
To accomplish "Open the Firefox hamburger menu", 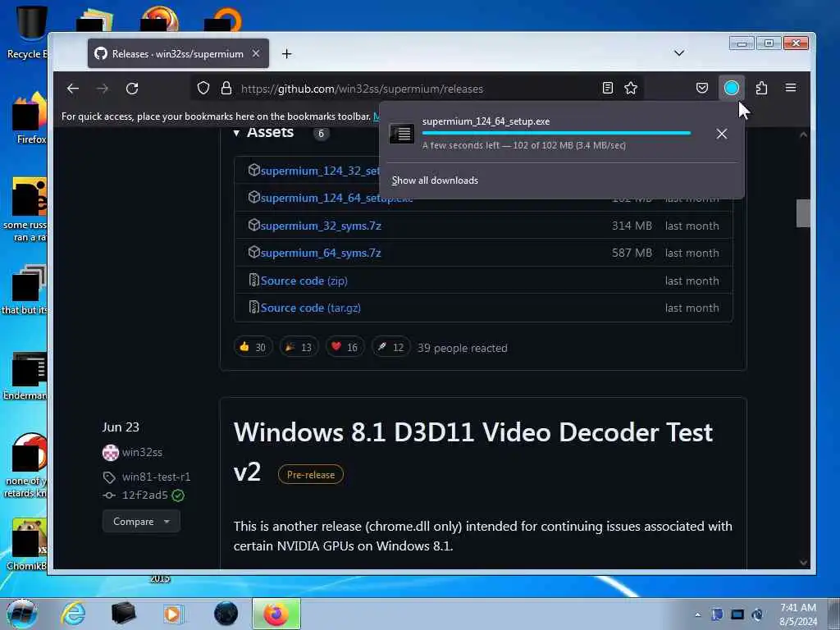I will tap(791, 88).
